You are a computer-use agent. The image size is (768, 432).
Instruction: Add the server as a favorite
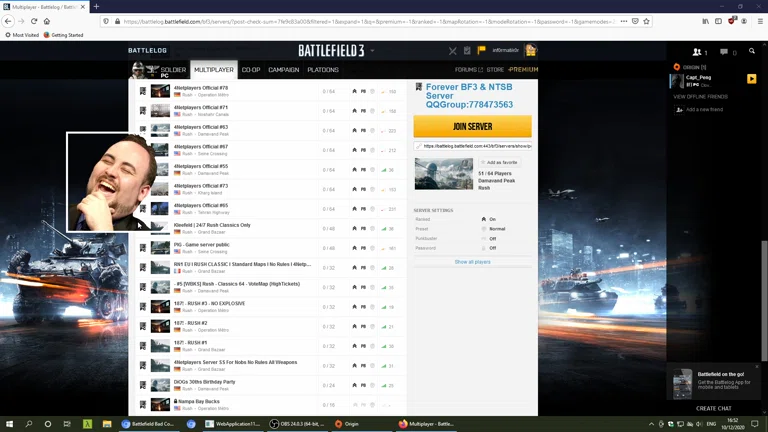click(x=499, y=162)
